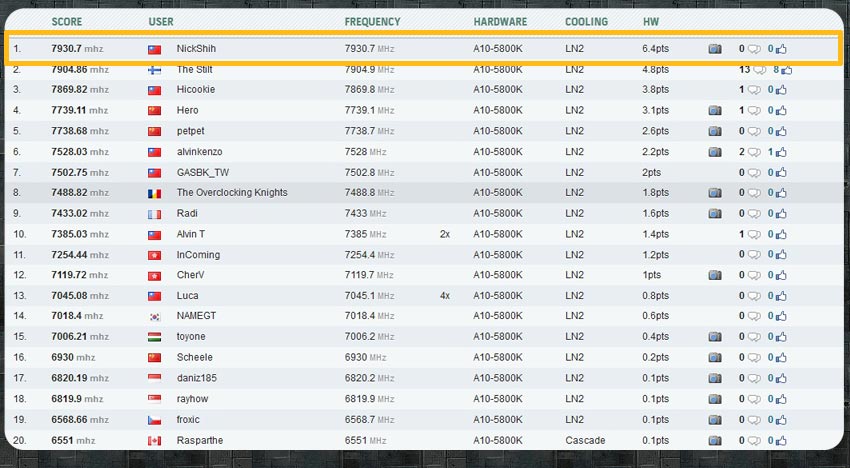Click the Finland flag next to The Stilt

pyautogui.click(x=154, y=70)
